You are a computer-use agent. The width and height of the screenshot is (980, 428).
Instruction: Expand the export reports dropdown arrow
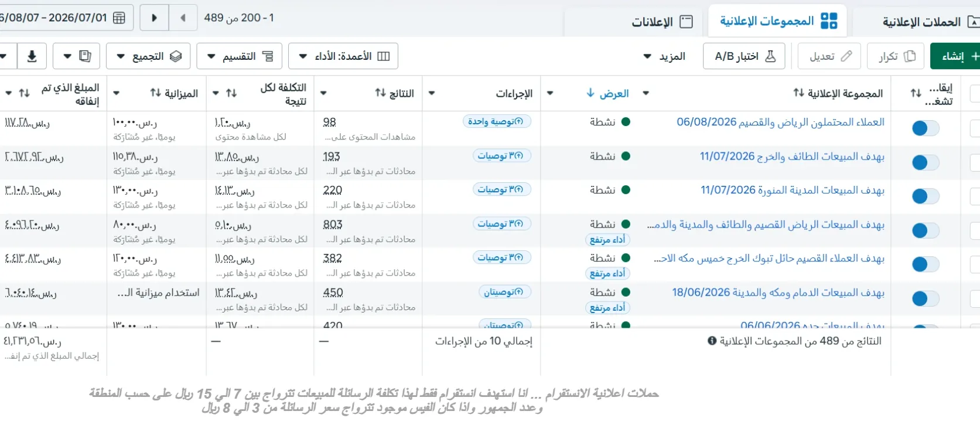coord(67,56)
